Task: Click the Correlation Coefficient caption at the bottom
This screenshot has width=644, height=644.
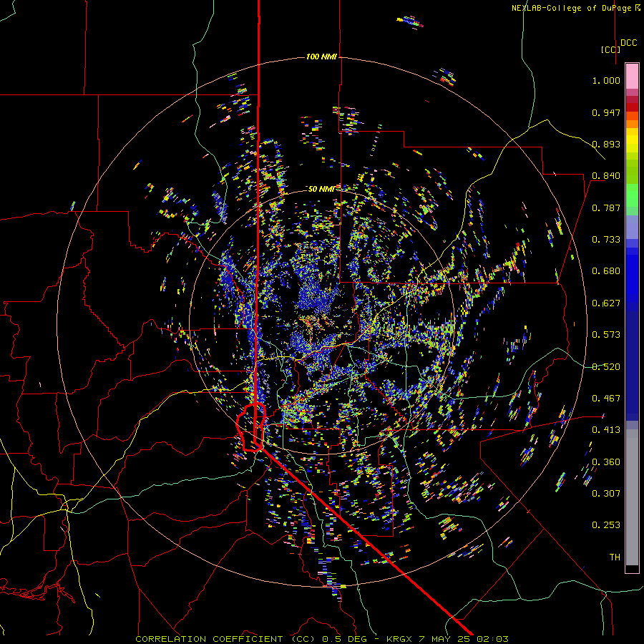Action: point(322,639)
